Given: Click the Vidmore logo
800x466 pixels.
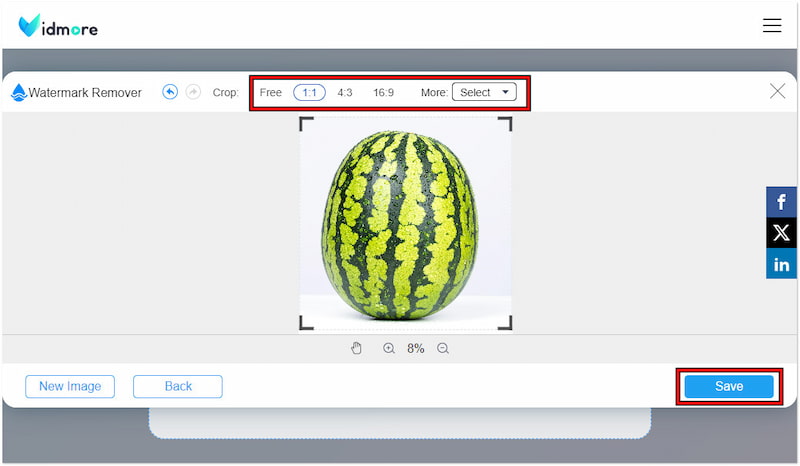Looking at the screenshot, I should [x=58, y=26].
